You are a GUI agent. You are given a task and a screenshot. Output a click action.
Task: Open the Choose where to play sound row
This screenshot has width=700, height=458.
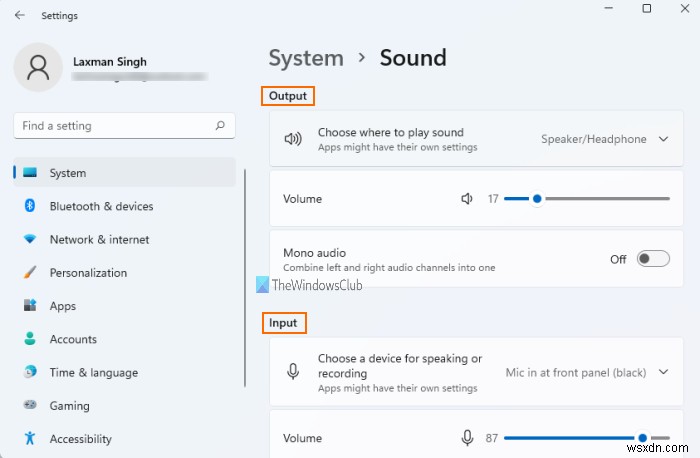tap(400, 139)
